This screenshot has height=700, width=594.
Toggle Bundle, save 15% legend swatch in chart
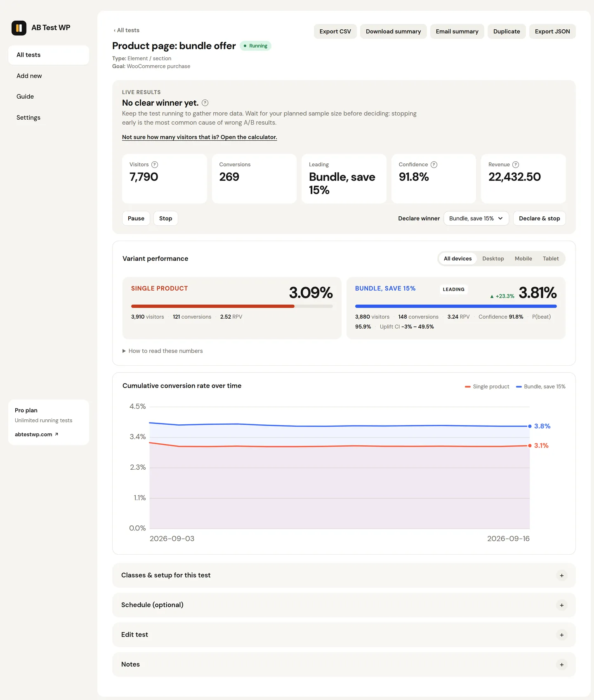pyautogui.click(x=519, y=387)
